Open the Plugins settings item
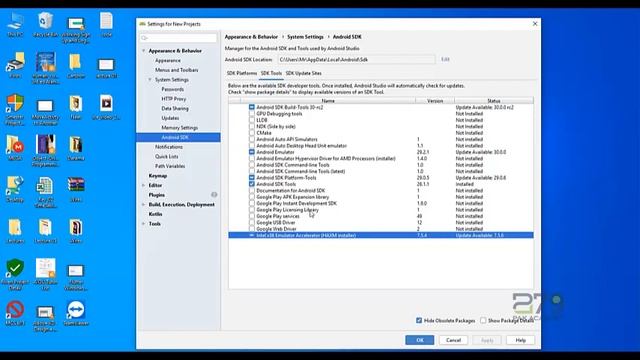Image resolution: width=640 pixels, height=360 pixels. (157, 195)
